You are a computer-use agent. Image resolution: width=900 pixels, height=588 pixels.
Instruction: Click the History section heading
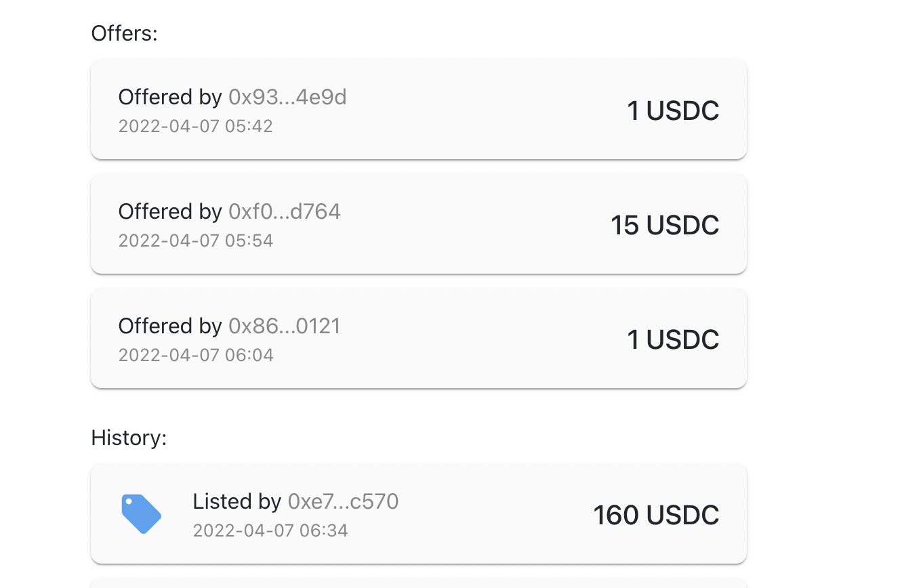129,438
